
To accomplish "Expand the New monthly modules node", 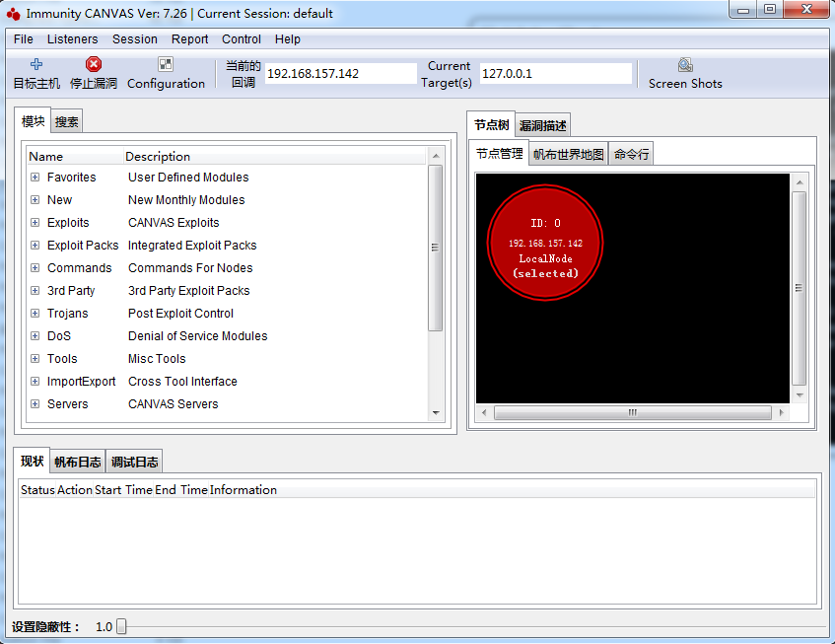I will [35, 200].
